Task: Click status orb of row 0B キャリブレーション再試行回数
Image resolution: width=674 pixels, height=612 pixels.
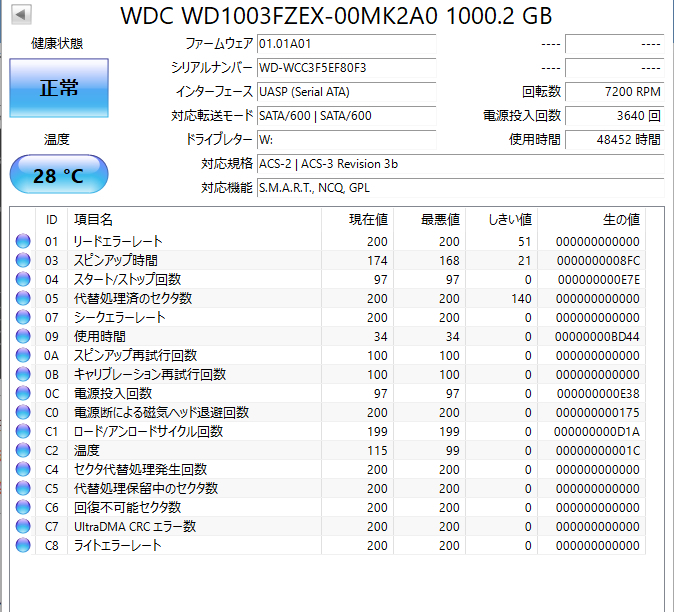Action: pyautogui.click(x=23, y=374)
